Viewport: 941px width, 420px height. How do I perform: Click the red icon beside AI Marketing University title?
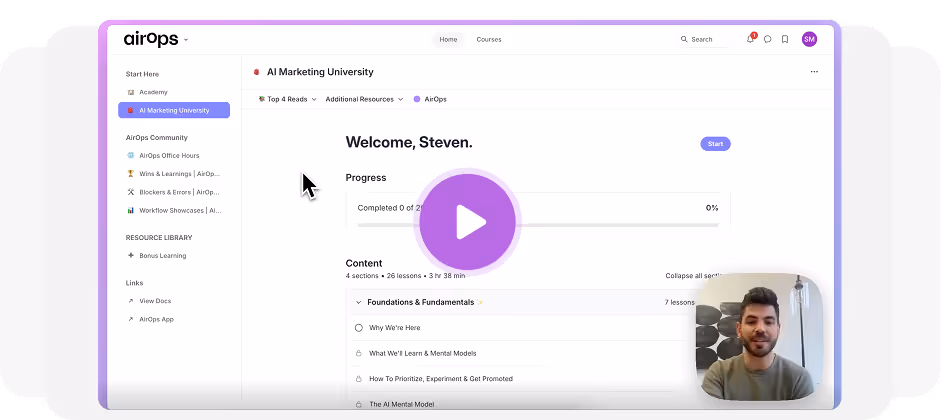[257, 72]
